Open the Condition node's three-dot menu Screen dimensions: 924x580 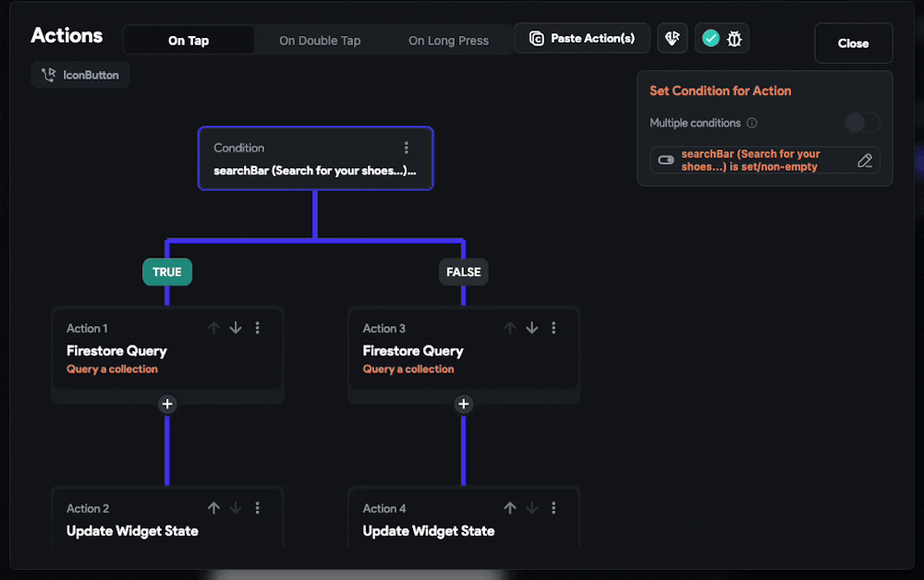point(407,147)
